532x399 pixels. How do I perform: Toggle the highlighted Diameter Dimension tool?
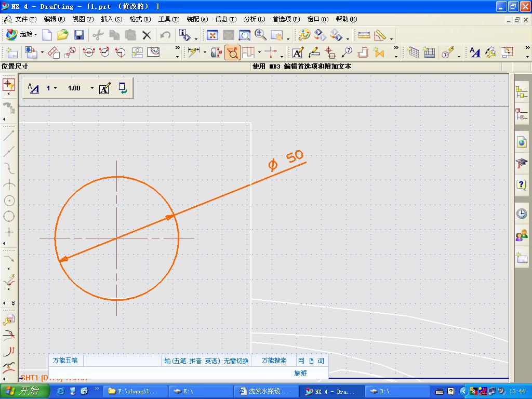232,52
